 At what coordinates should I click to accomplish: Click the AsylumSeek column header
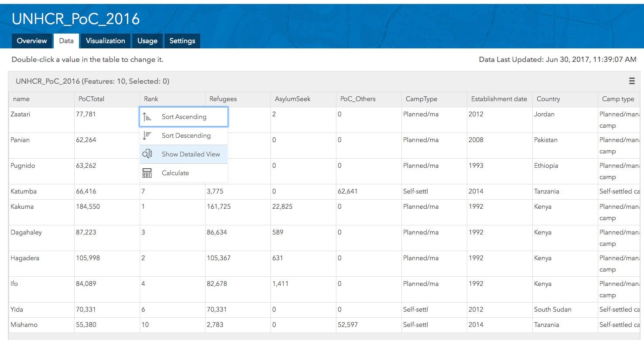tap(303, 99)
